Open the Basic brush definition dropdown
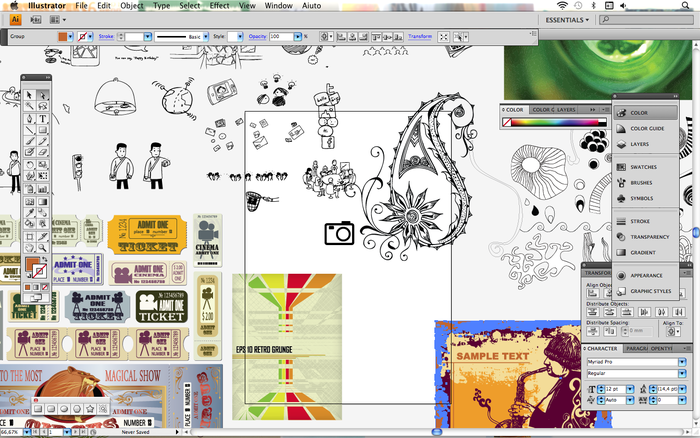 tap(206, 37)
